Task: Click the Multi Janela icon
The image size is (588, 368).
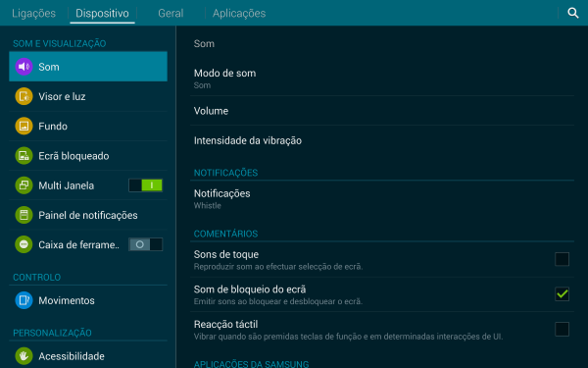Action: [24, 185]
